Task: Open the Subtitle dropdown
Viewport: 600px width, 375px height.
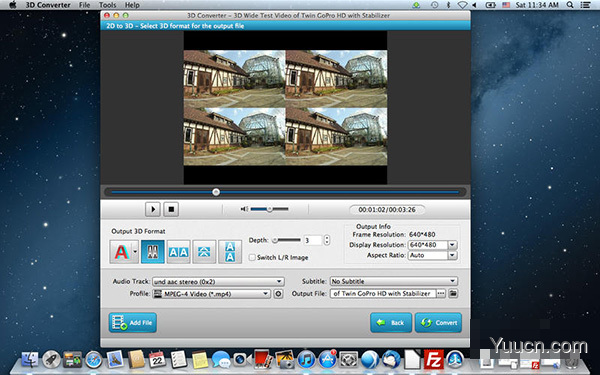Action: point(394,281)
